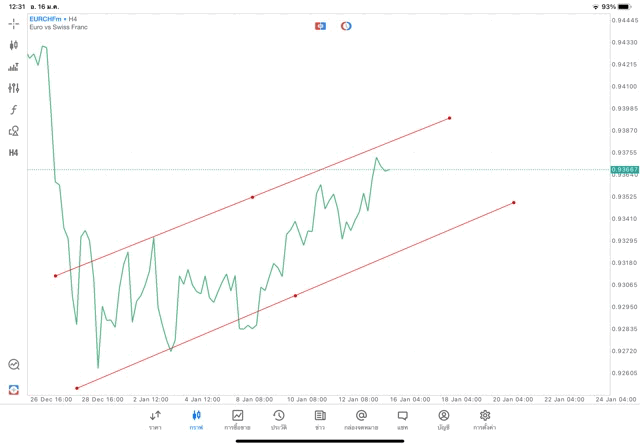Viewport: 640px width, 447px height.
Task: Open the chart search icon at lower left
Action: 14,365
